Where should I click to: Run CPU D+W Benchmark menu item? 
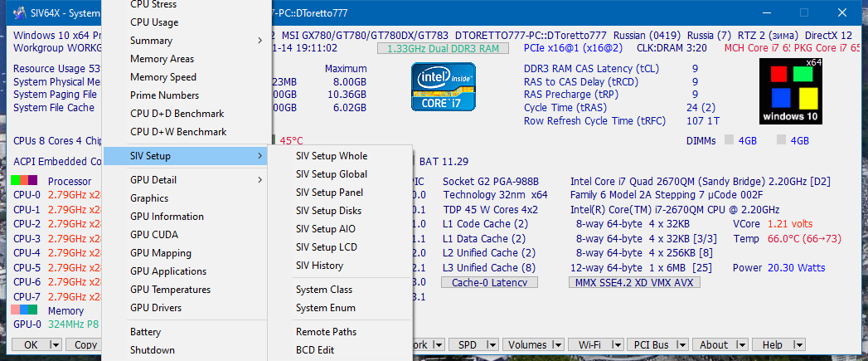[x=187, y=132]
